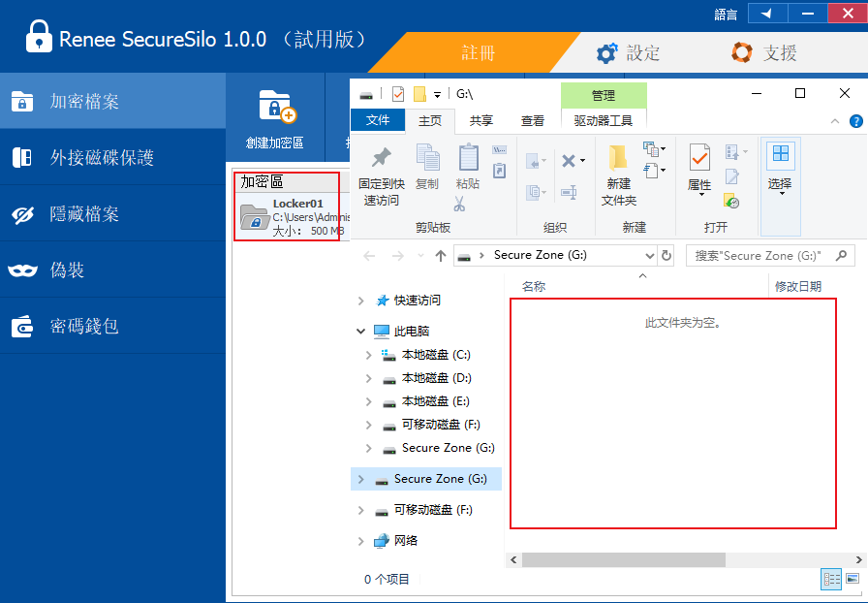Open the quick access toolbar customize dropdown
This screenshot has height=603, width=868.
(x=437, y=95)
